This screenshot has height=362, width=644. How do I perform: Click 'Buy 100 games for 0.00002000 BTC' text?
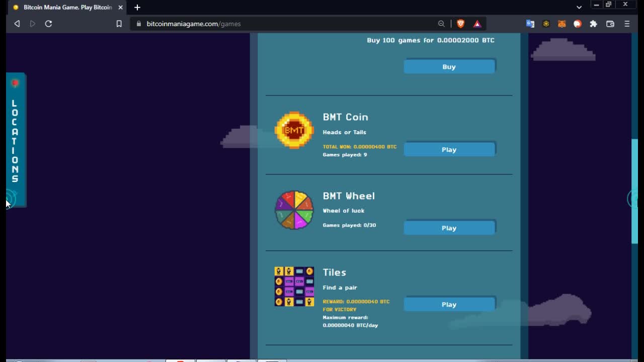431,40
